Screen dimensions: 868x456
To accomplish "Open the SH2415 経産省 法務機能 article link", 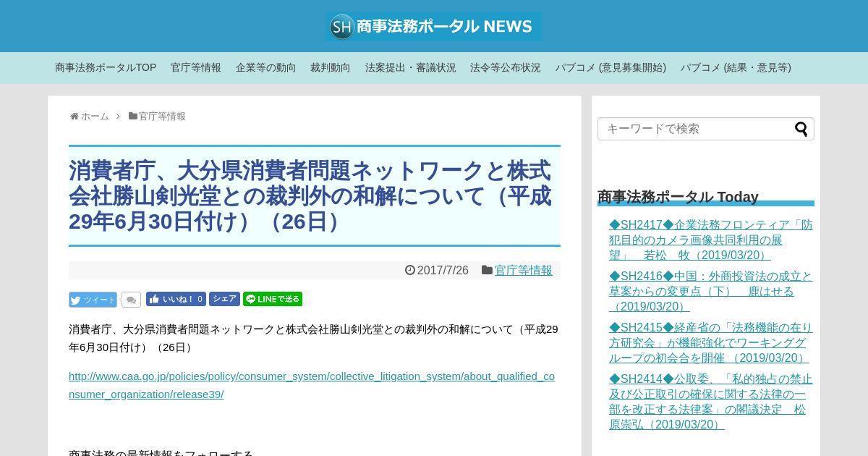I will point(711,343).
